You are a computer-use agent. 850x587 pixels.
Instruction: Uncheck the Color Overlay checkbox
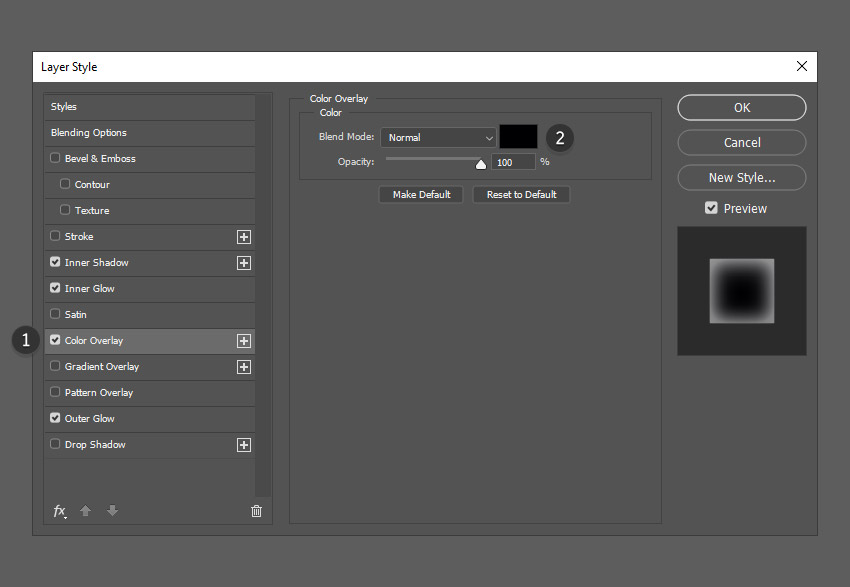[x=55, y=340]
